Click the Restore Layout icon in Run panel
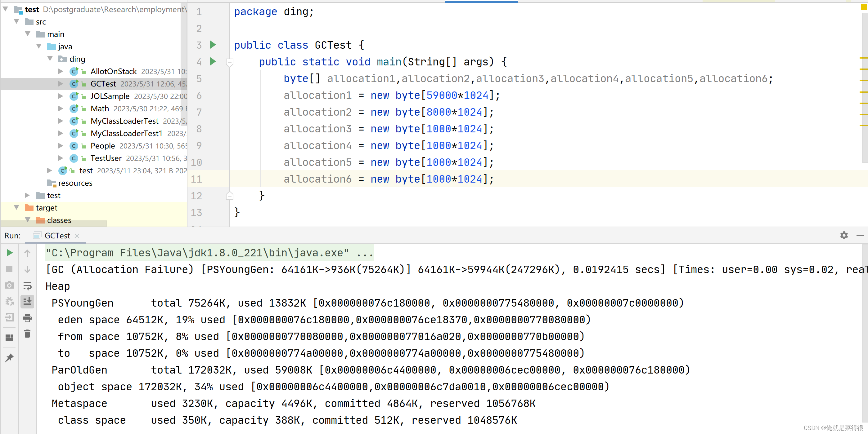Screen dimensions: 868x434 [9, 337]
